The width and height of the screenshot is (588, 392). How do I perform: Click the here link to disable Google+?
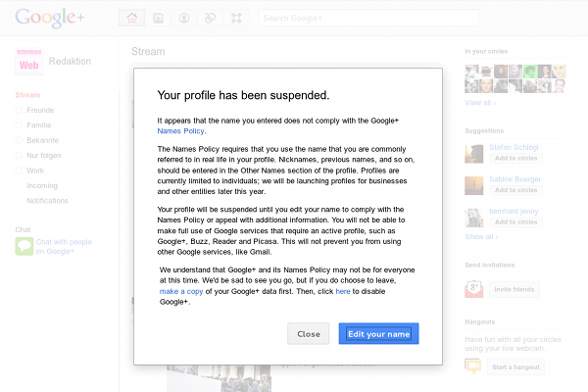click(x=343, y=291)
